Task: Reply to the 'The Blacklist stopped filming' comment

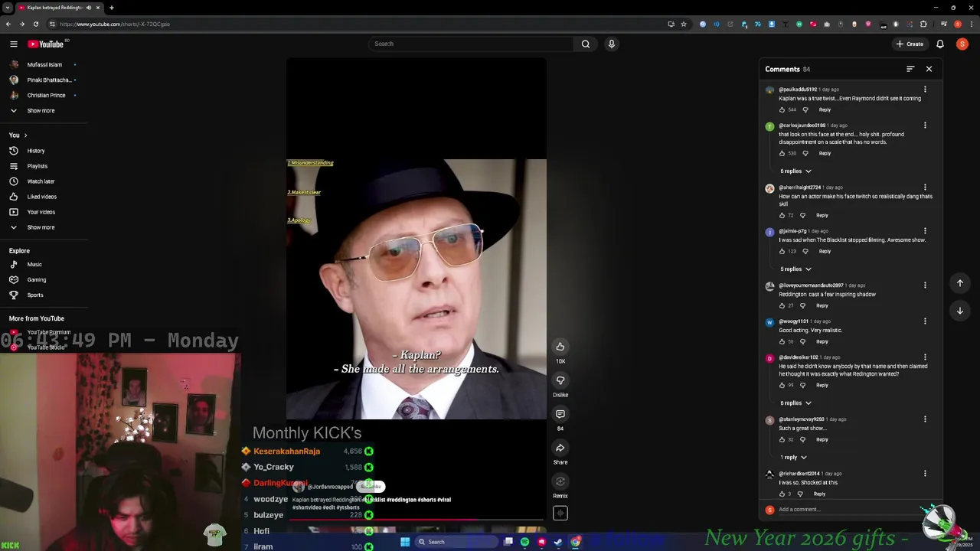Action: coord(825,251)
